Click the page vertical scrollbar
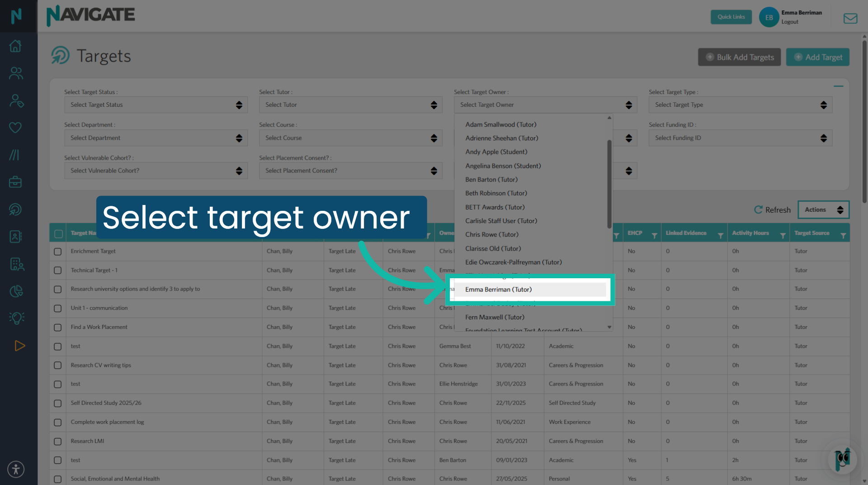 click(864, 122)
